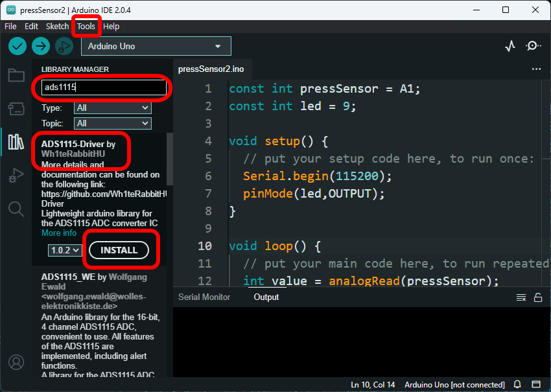Open the Edit menu
This screenshot has height=392, width=551.
31,27
